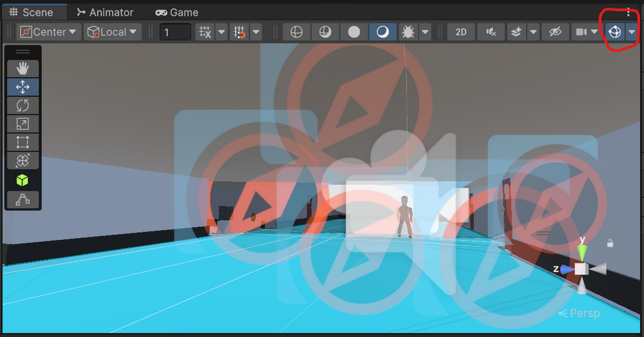Toggle grid visibility icon
Image resolution: width=644 pixels, height=337 pixels.
coord(205,32)
